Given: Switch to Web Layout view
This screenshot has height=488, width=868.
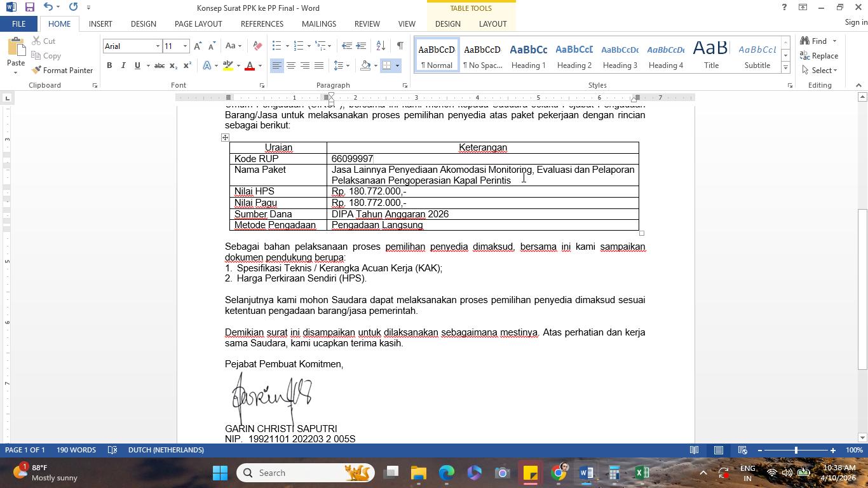Looking at the screenshot, I should (x=743, y=451).
